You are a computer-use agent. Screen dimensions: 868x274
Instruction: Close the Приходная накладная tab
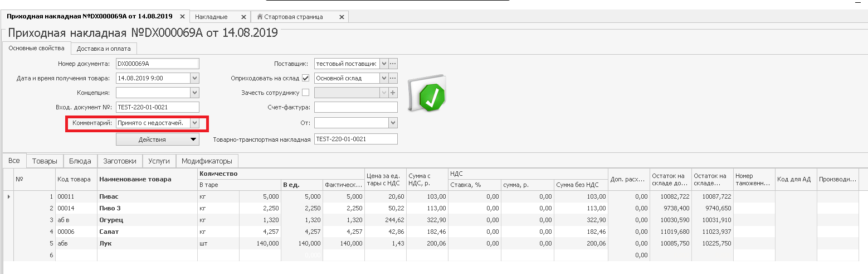pos(183,17)
